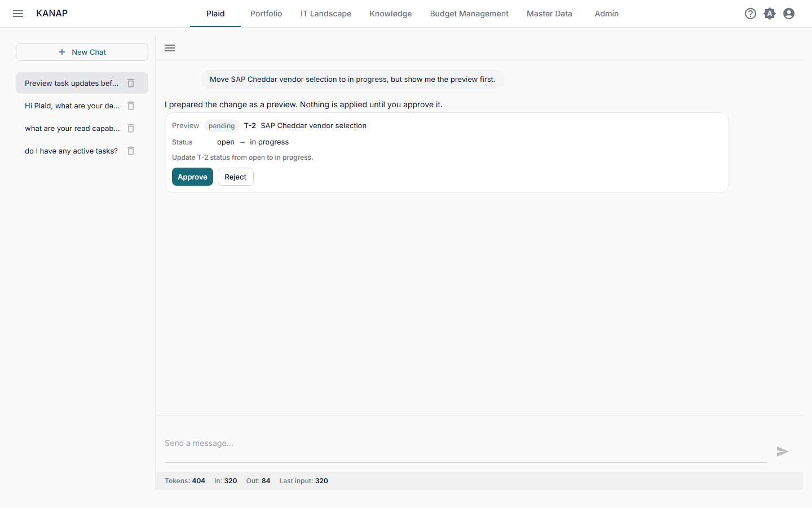Delete the 'Hi Plaid, what are your de...' chat
This screenshot has width=812, height=508.
pos(131,106)
